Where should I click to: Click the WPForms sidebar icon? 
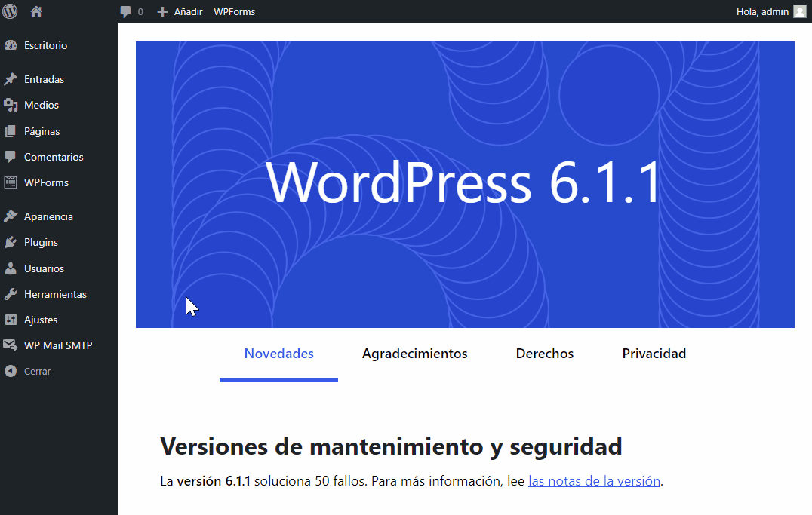11,182
